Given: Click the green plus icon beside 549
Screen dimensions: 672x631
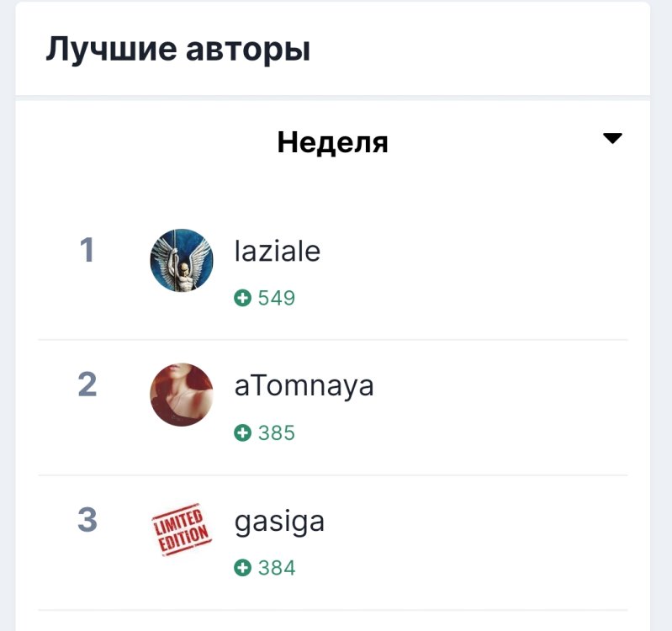Looking at the screenshot, I should 243,298.
